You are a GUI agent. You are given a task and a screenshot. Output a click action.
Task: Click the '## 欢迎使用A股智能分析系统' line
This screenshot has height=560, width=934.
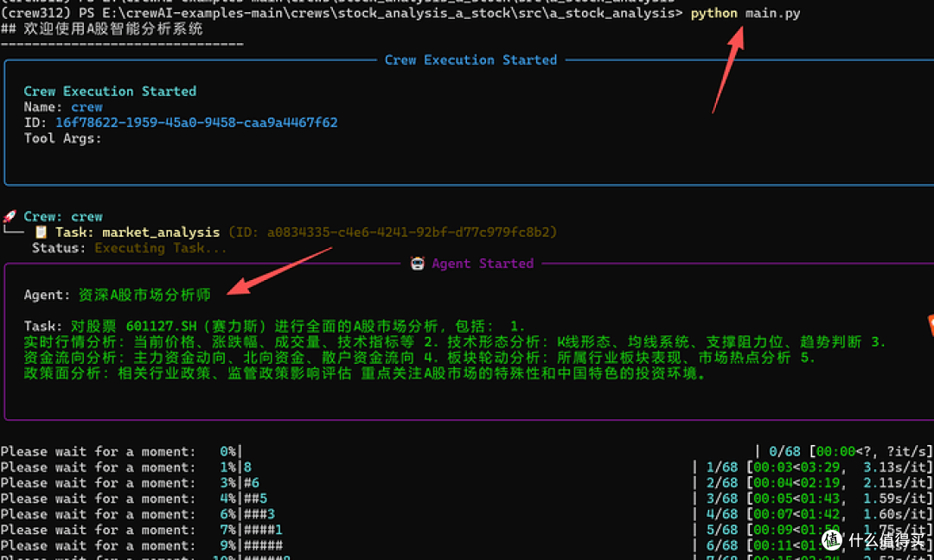(102, 29)
